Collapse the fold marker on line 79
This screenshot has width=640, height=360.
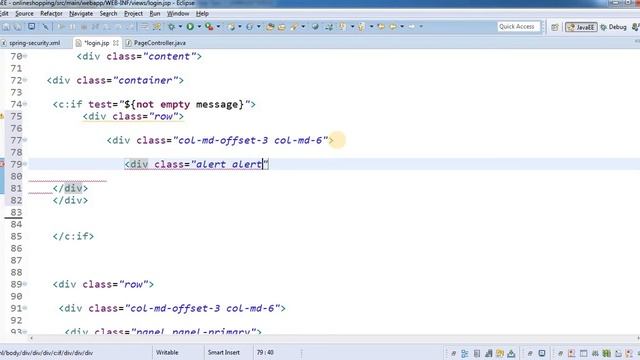(25, 164)
